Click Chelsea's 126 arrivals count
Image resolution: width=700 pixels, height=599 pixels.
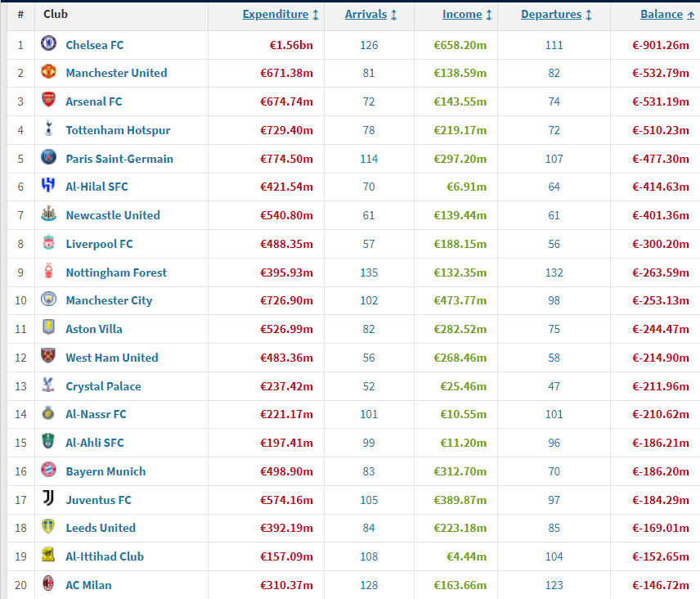pos(369,45)
